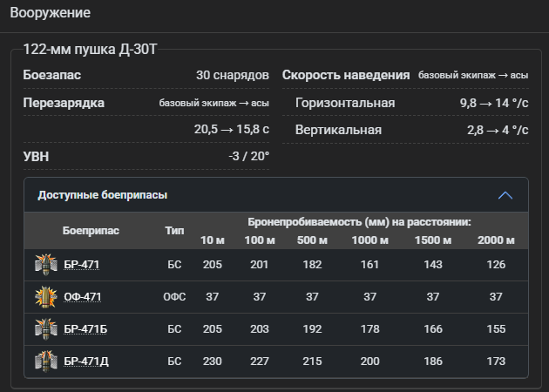Open the БР-471Б ammo link
549x392 pixels.
click(85, 329)
